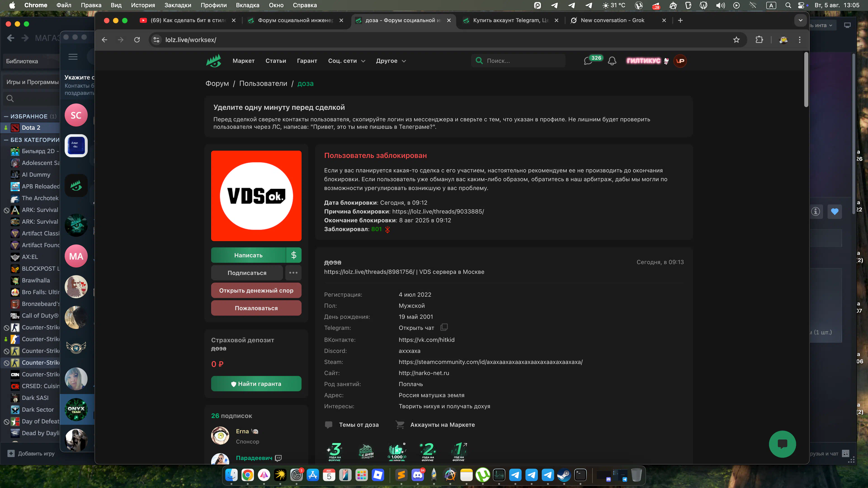Open Discord from the Dock
Screen dimensions: 868x488
point(418,475)
